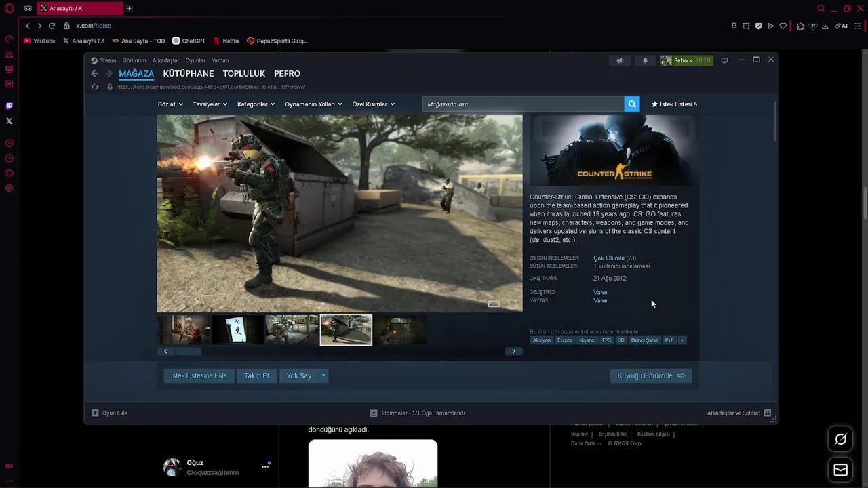Open İndirmeler downloads status
This screenshot has height=488, width=868.
tap(417, 413)
